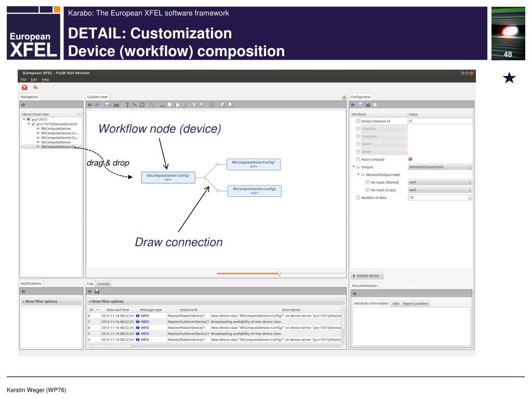This screenshot has height=399, width=532.
Task: Open the File menu
Action: tap(23, 79)
